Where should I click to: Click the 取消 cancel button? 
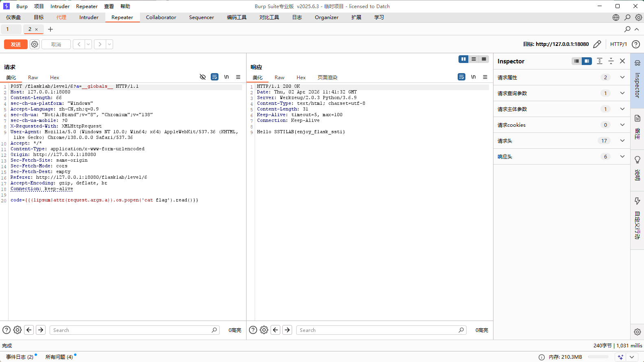[x=56, y=44]
